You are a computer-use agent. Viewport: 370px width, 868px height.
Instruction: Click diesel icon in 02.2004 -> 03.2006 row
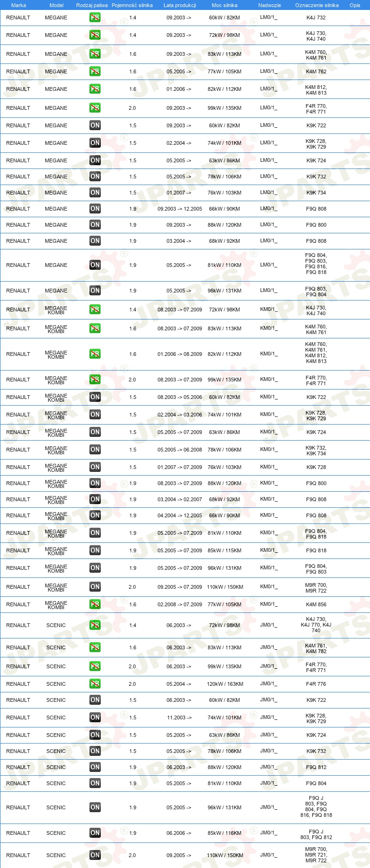tap(95, 415)
